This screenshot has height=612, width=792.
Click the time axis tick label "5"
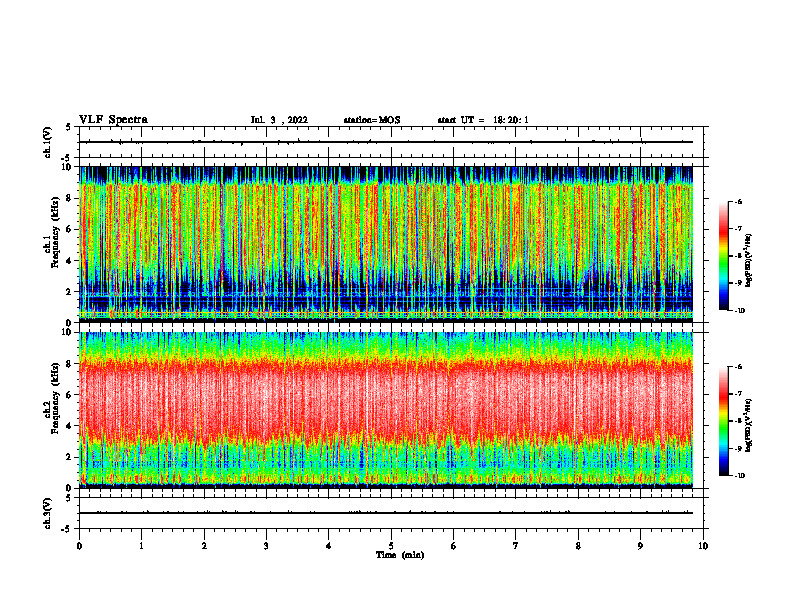[391, 546]
